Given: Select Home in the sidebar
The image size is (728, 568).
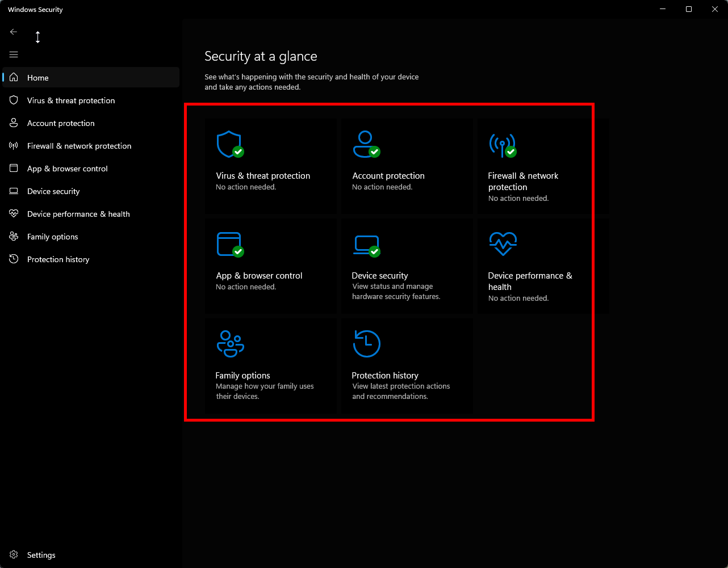Looking at the screenshot, I should pos(91,78).
